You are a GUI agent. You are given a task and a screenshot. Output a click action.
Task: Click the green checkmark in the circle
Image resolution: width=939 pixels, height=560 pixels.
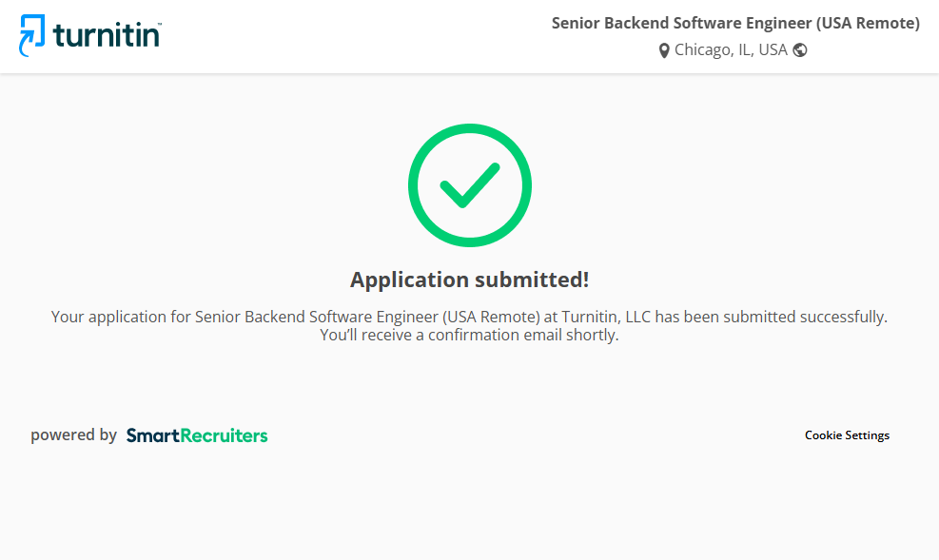[x=470, y=185]
